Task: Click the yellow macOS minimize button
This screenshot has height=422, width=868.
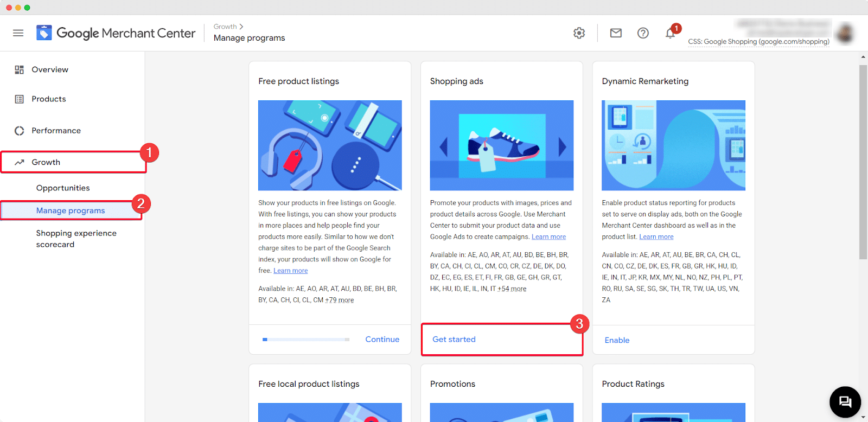Action: click(18, 8)
